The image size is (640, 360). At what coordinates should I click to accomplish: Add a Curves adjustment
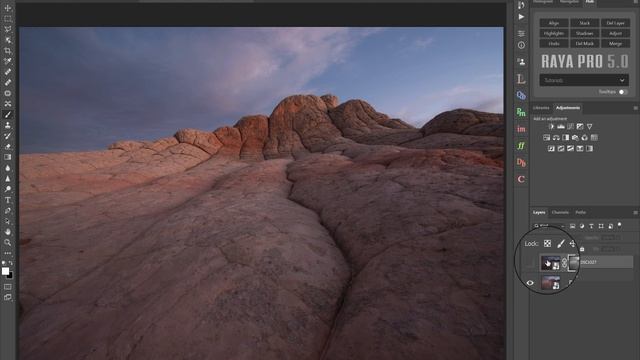click(571, 127)
